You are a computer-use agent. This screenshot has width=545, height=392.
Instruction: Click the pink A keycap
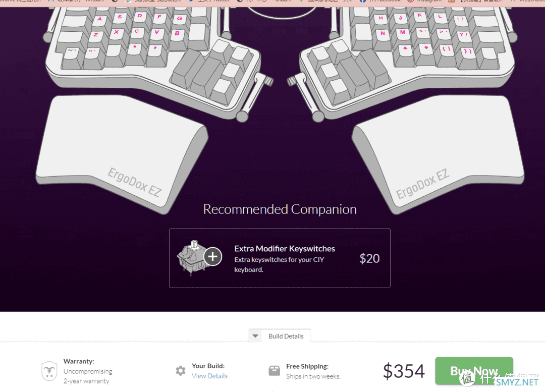pos(100,20)
